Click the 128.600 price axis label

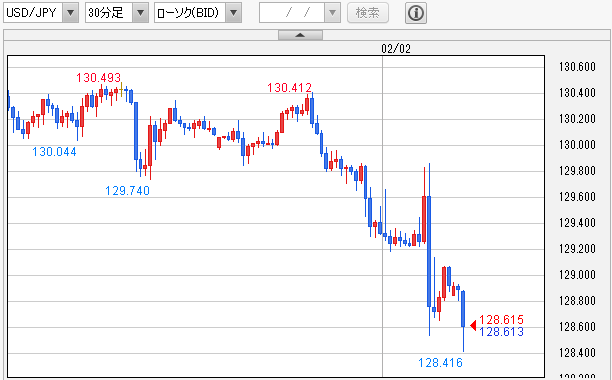click(x=577, y=327)
